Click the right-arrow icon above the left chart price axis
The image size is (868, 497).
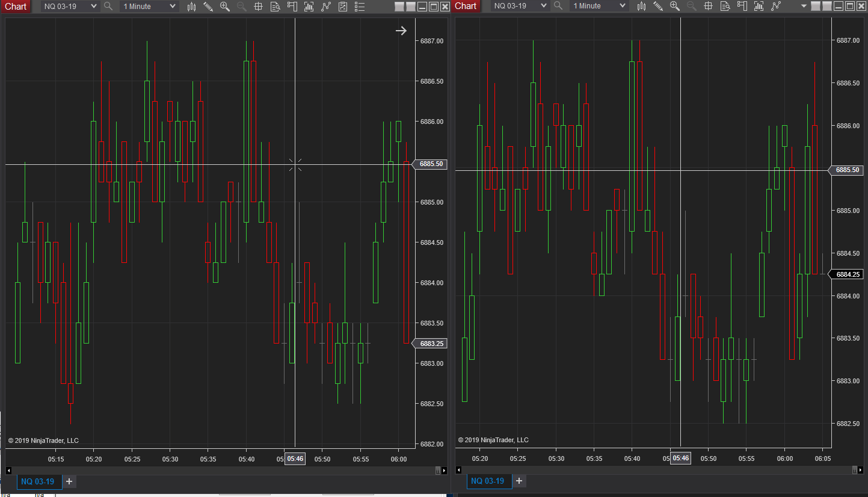click(401, 31)
